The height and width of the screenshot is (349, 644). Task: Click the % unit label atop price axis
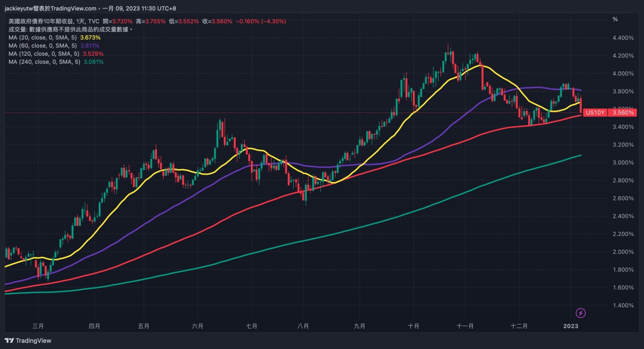pos(615,19)
